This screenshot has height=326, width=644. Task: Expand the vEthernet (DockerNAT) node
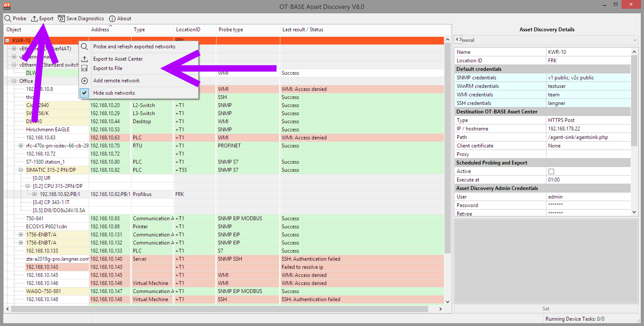[14, 49]
